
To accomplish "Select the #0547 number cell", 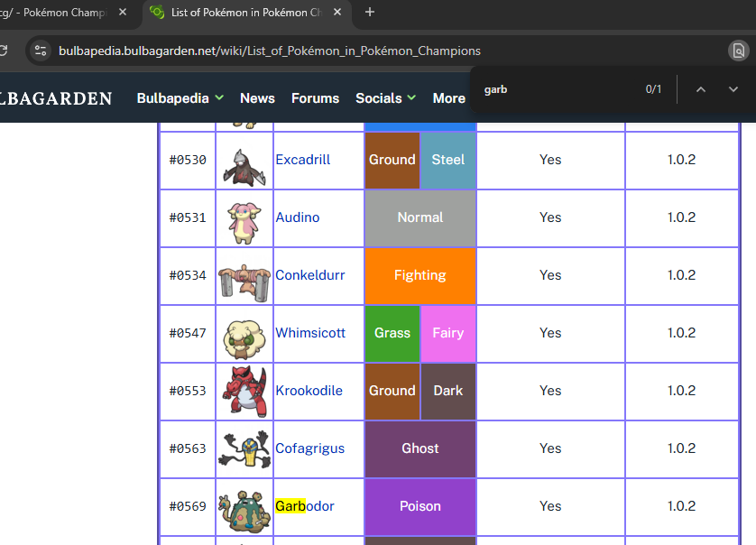I will pyautogui.click(x=188, y=333).
